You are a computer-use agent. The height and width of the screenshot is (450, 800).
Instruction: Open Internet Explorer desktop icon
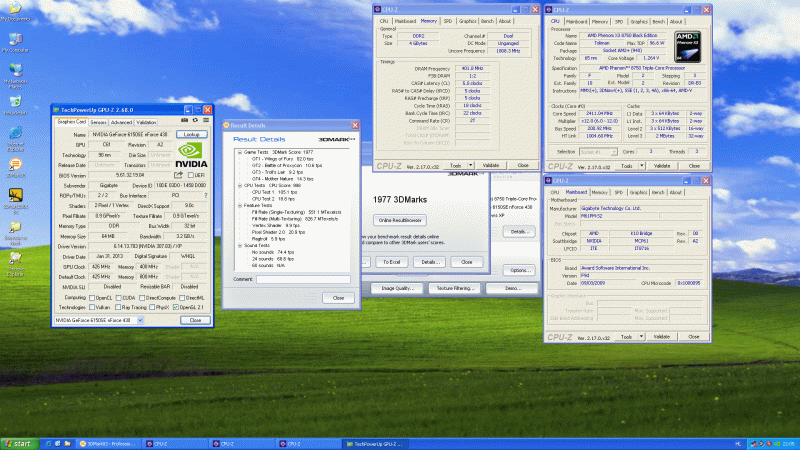tap(15, 139)
